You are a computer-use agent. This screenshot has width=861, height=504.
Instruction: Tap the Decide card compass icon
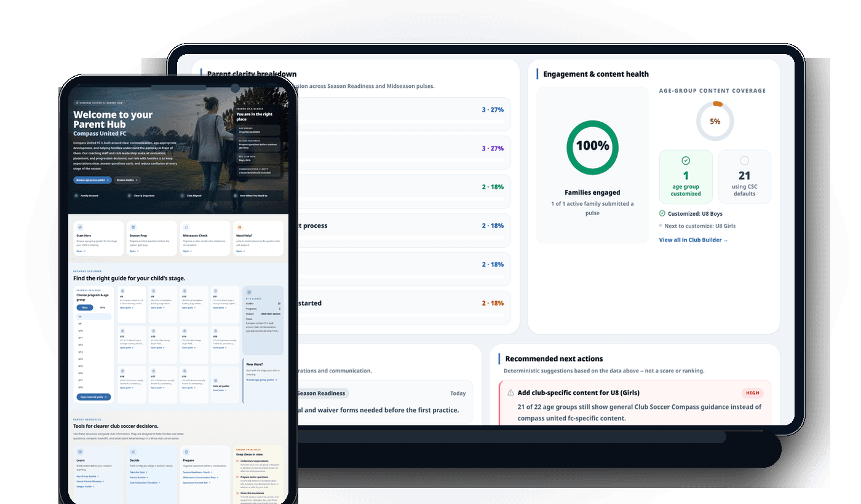133,452
